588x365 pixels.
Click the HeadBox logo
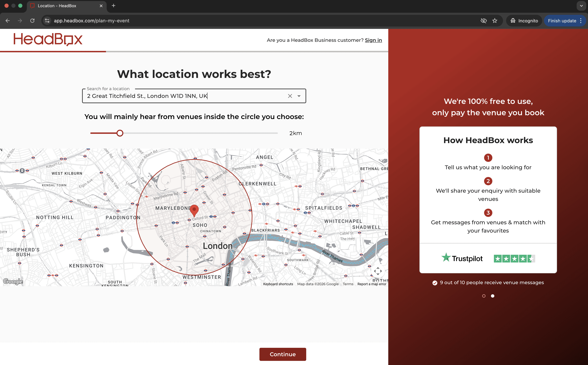pyautogui.click(x=48, y=39)
